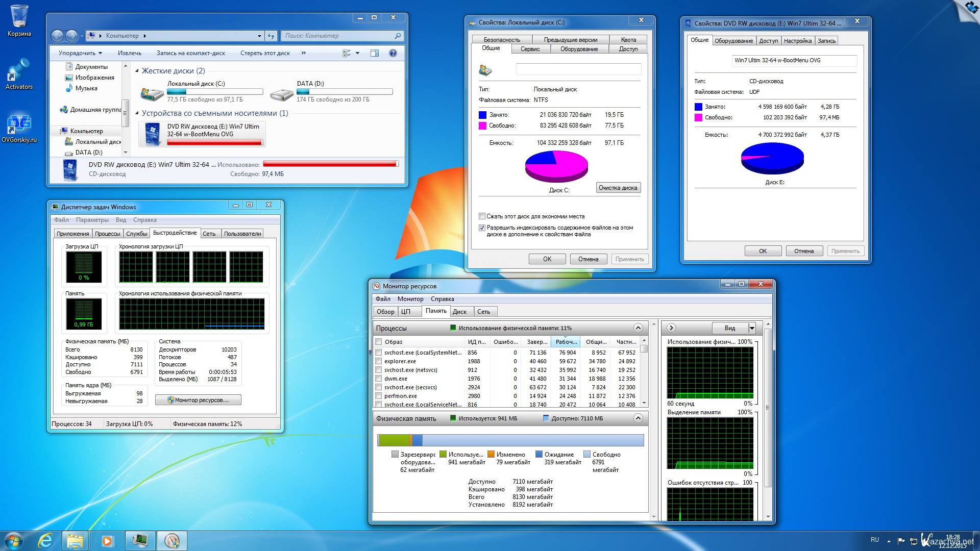980x551 pixels.
Task: Click 'Отмена' in DVD drive properties
Action: tap(804, 251)
